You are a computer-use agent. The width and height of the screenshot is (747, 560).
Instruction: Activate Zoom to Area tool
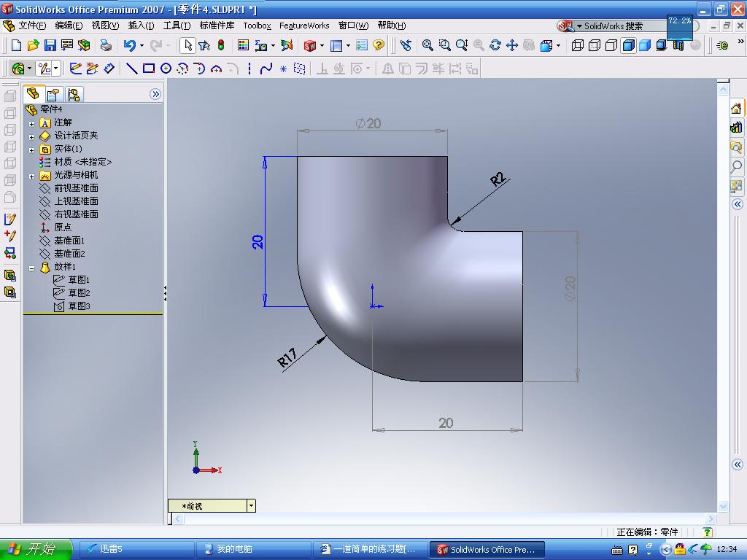(444, 45)
